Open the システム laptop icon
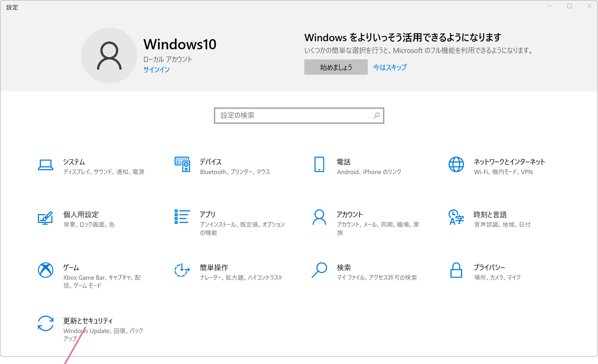 coord(45,165)
